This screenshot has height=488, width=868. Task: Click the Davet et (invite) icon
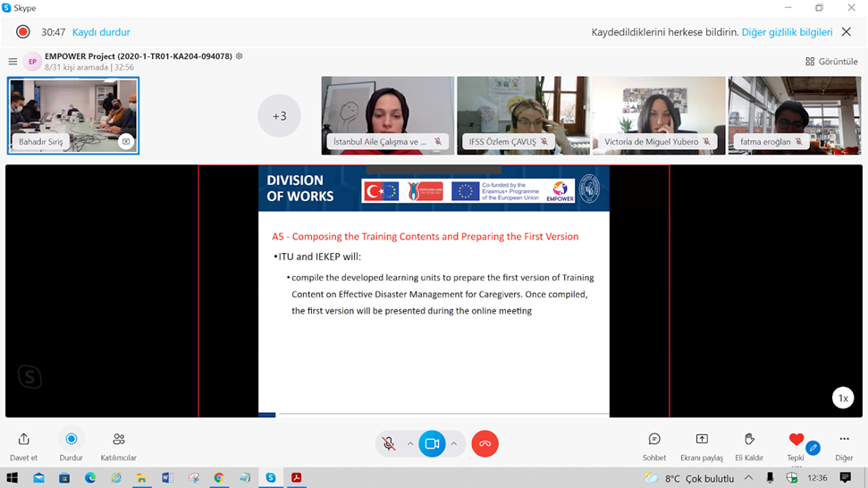pyautogui.click(x=23, y=440)
